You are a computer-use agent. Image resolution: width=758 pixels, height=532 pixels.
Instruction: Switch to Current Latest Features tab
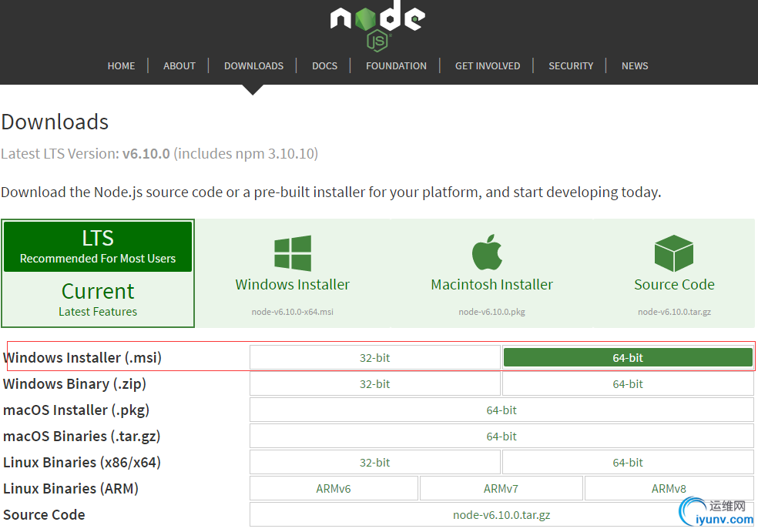(x=98, y=299)
